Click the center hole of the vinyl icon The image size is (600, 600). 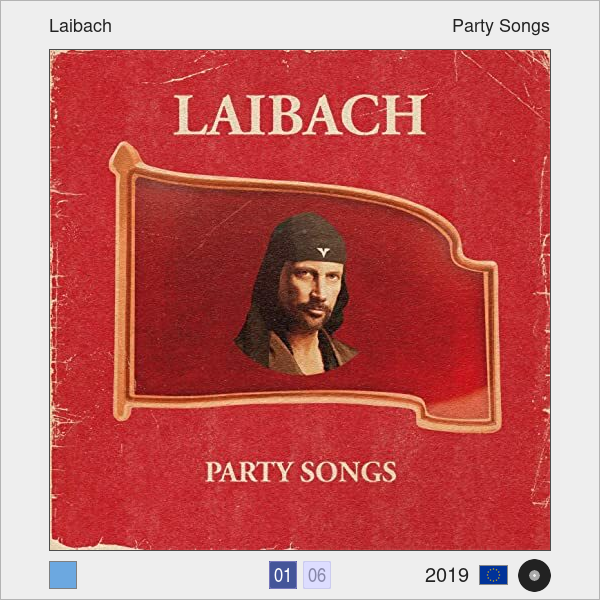(535, 576)
